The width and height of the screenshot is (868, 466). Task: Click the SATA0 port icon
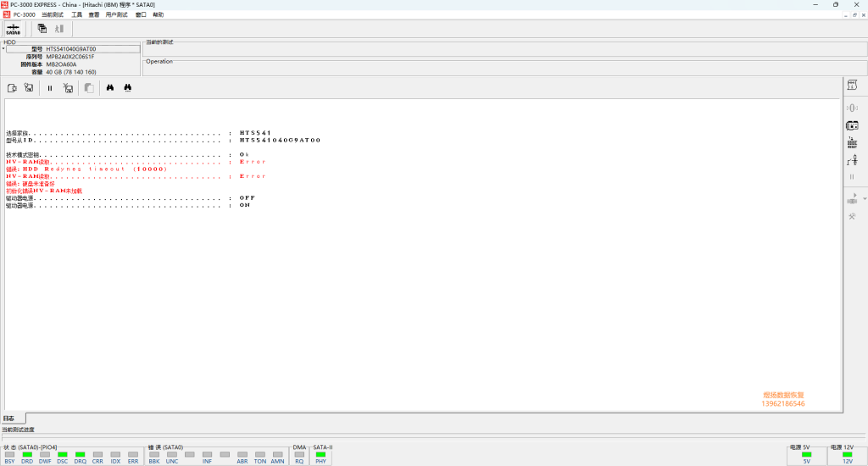(14, 29)
